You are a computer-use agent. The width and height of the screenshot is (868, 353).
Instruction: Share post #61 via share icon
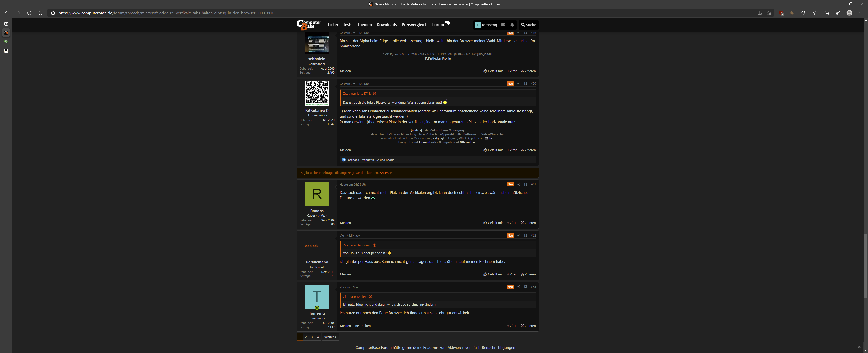coord(519,184)
